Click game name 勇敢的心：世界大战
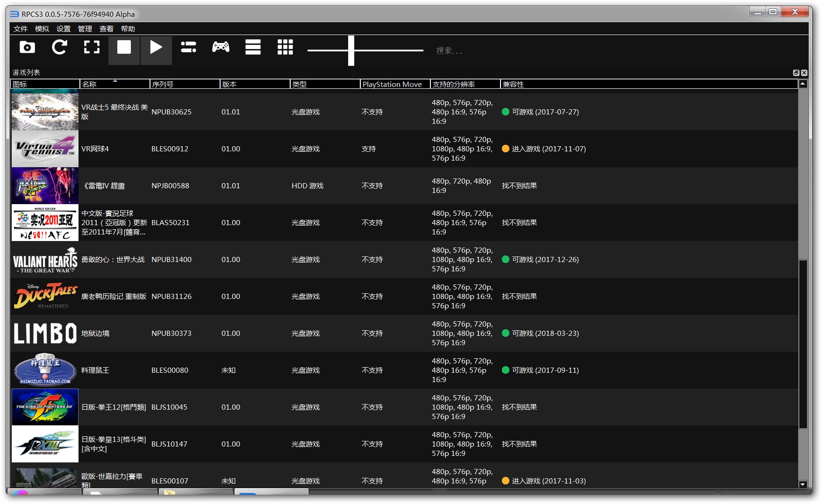 [x=113, y=260]
